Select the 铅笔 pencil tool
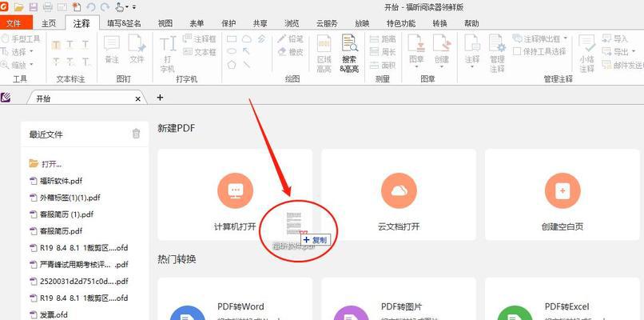 (x=290, y=38)
